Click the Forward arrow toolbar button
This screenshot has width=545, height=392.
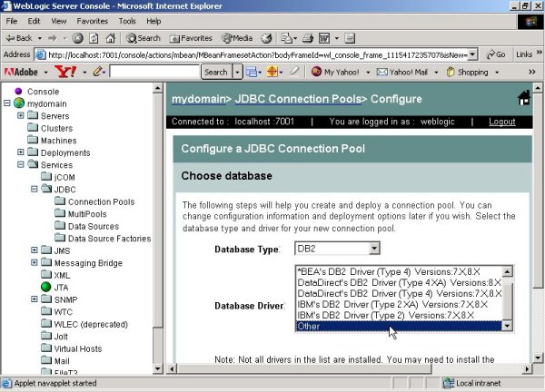click(53, 38)
